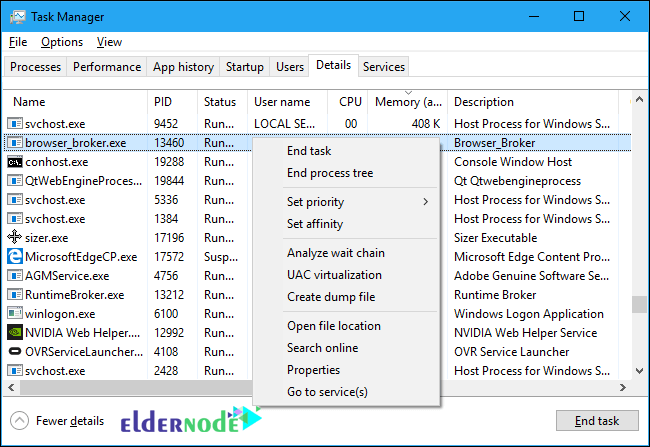Viewport: 650px width, 447px height.
Task: Click the vertical scrollbar down arrow
Action: pyautogui.click(x=639, y=371)
